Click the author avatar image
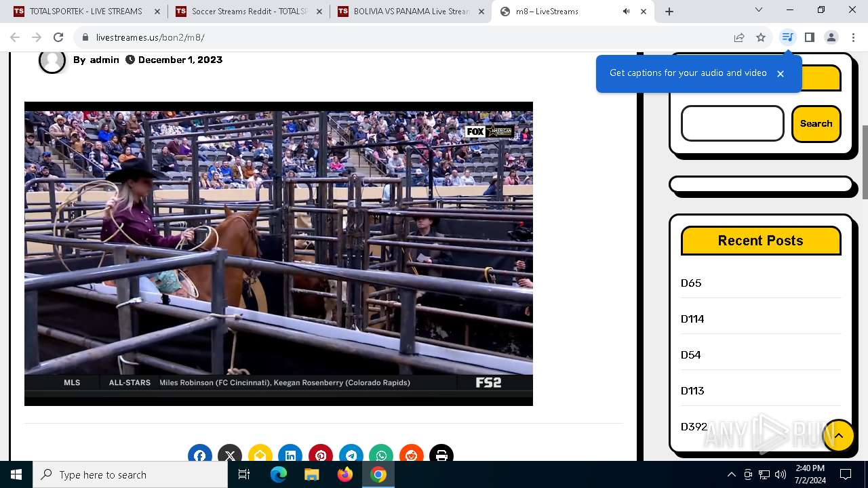 pos(52,60)
